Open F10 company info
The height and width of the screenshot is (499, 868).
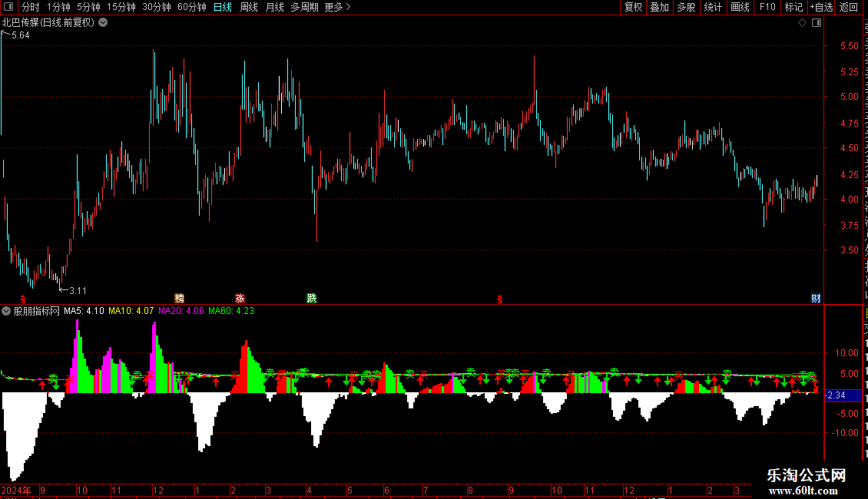pyautogui.click(x=767, y=7)
